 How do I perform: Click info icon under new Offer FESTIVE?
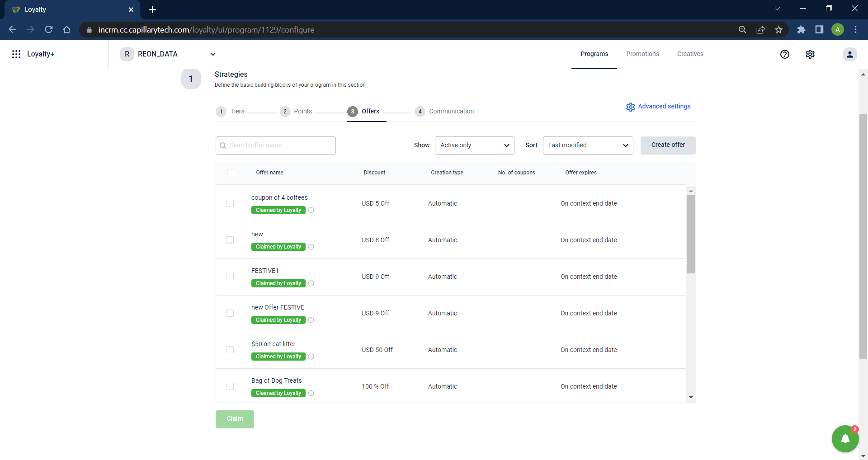(311, 320)
